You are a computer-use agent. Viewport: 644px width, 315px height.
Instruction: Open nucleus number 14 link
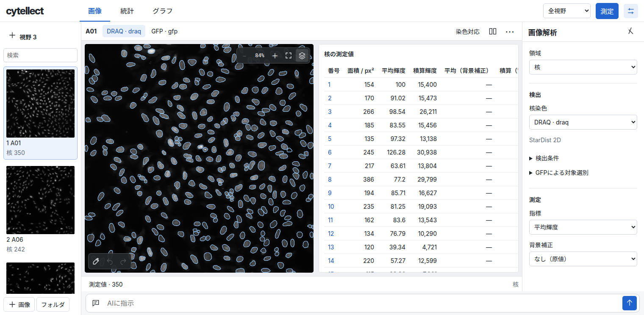coord(331,261)
